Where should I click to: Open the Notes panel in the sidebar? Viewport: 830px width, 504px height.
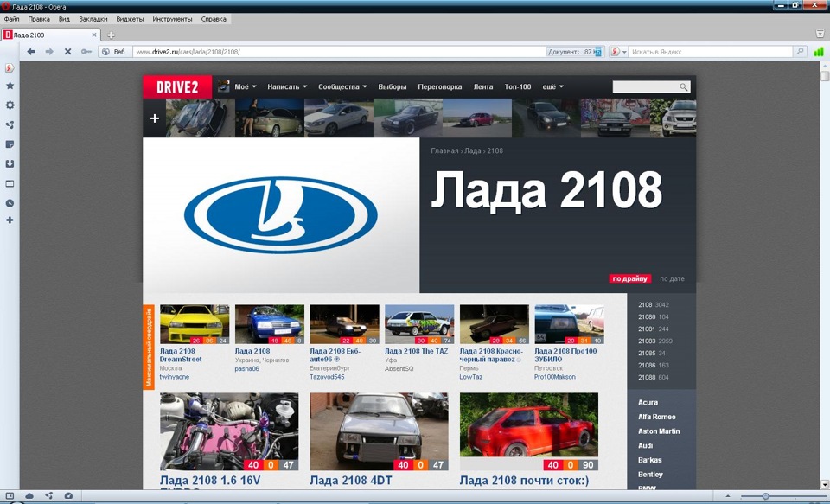[x=10, y=144]
